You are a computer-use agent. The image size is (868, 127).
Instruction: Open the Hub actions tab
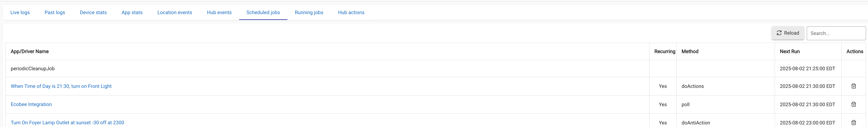point(351,13)
